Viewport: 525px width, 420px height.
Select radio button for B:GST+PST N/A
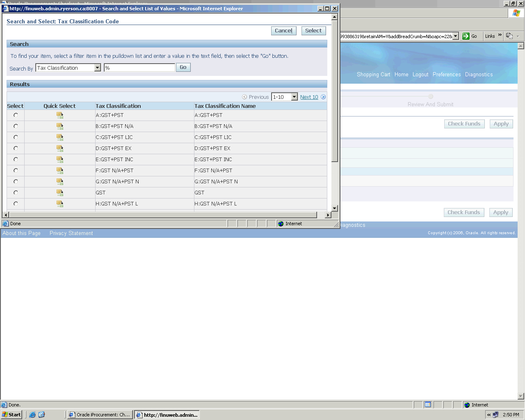coord(16,126)
